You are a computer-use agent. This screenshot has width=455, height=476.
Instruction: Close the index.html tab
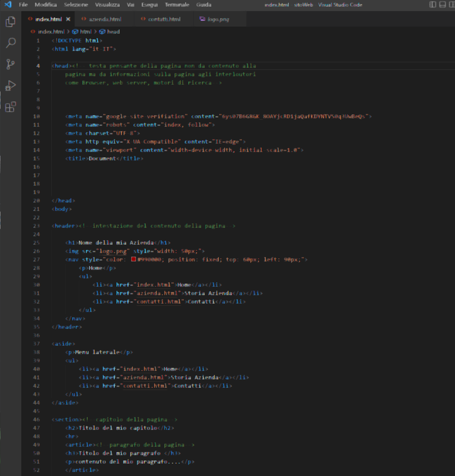pyautogui.click(x=68, y=19)
